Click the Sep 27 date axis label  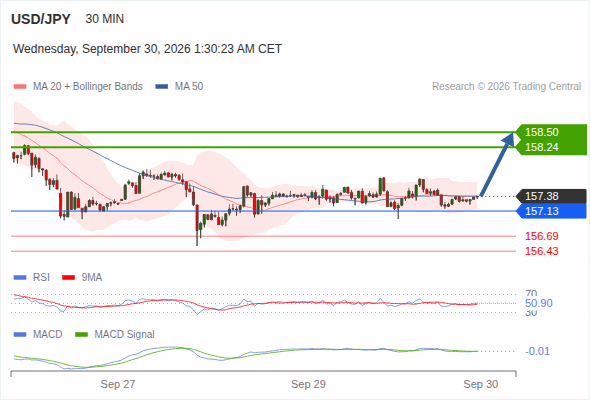tap(118, 384)
